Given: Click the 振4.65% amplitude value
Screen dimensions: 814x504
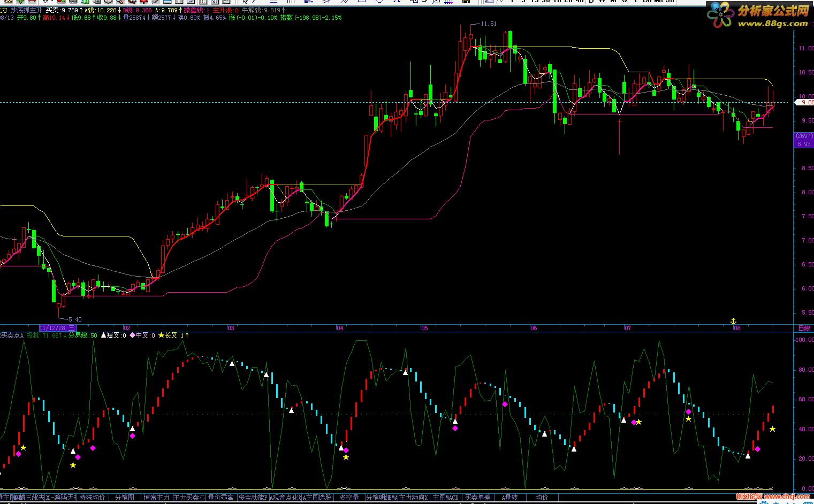Looking at the screenshot, I should click(x=215, y=18).
